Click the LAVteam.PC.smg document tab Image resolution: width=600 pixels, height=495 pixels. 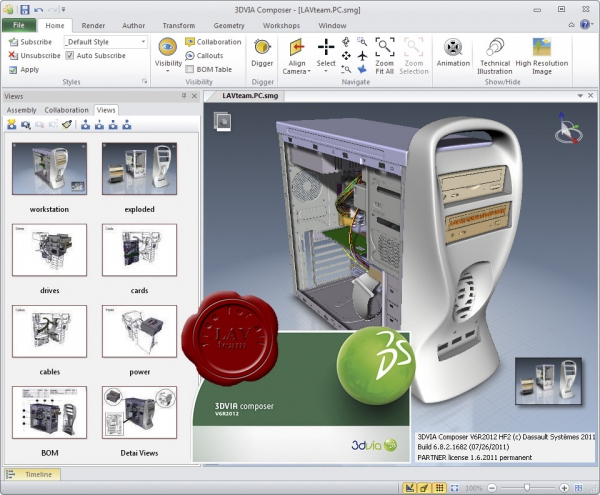pyautogui.click(x=250, y=96)
